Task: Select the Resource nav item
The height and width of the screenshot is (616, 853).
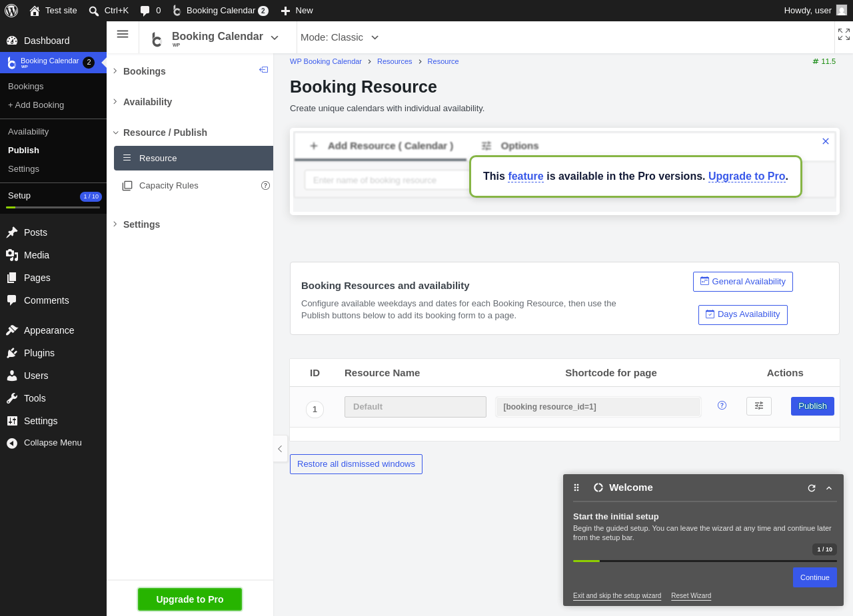Action: point(194,158)
